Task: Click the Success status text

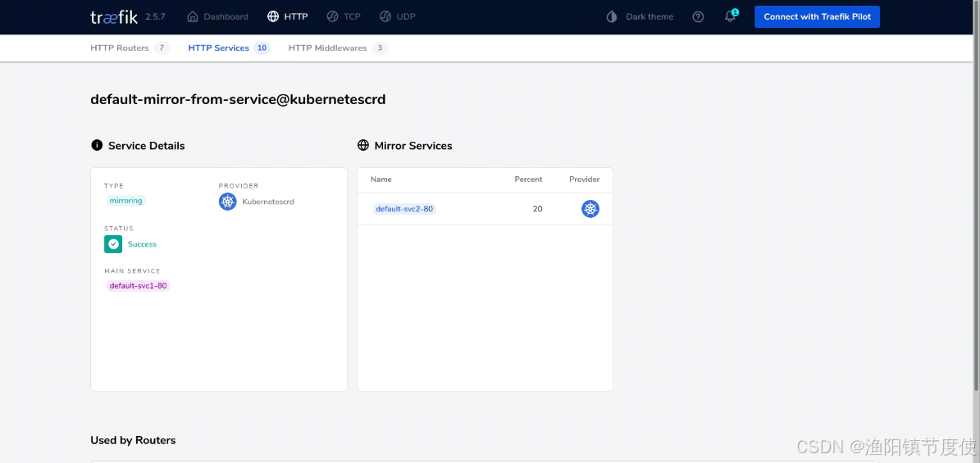Action: coord(143,244)
